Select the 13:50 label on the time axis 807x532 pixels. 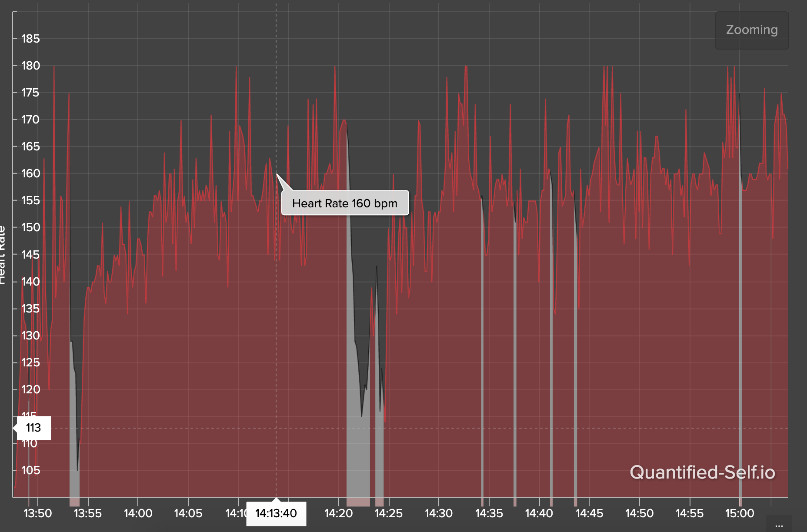click(37, 512)
